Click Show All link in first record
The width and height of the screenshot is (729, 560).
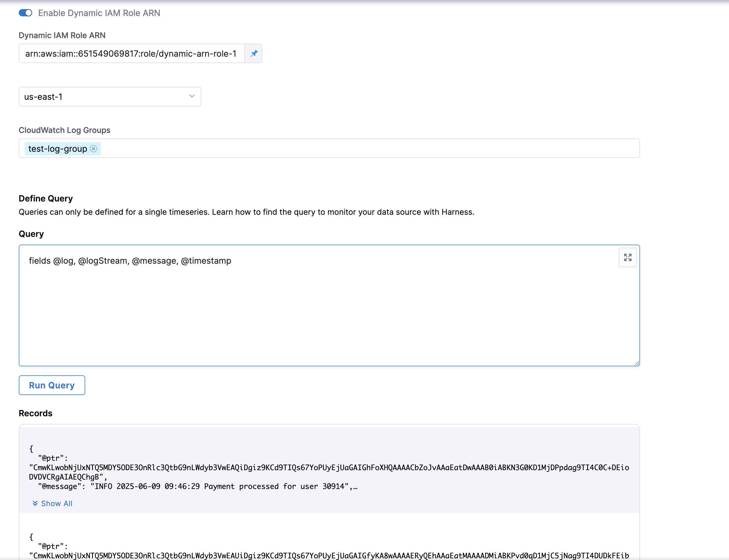pyautogui.click(x=56, y=503)
